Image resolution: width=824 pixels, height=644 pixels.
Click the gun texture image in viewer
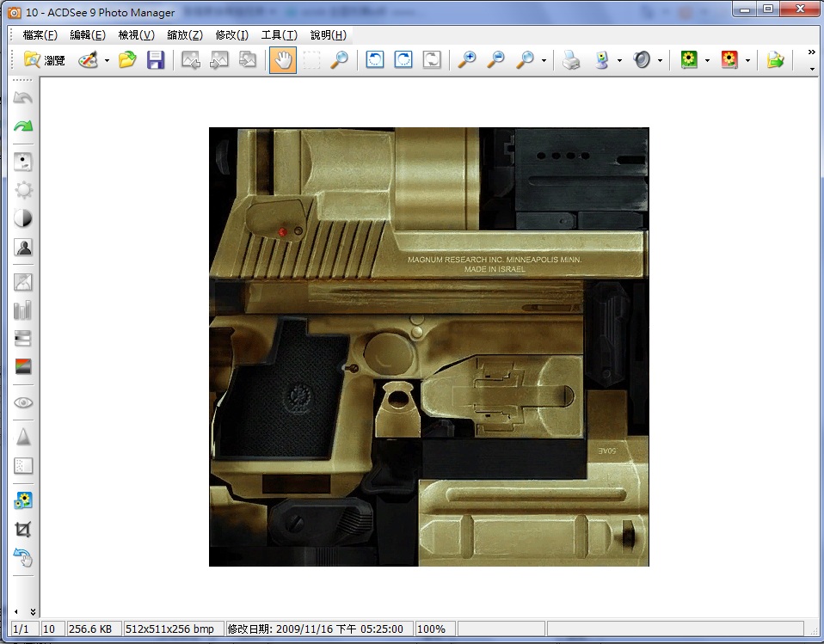tap(429, 347)
